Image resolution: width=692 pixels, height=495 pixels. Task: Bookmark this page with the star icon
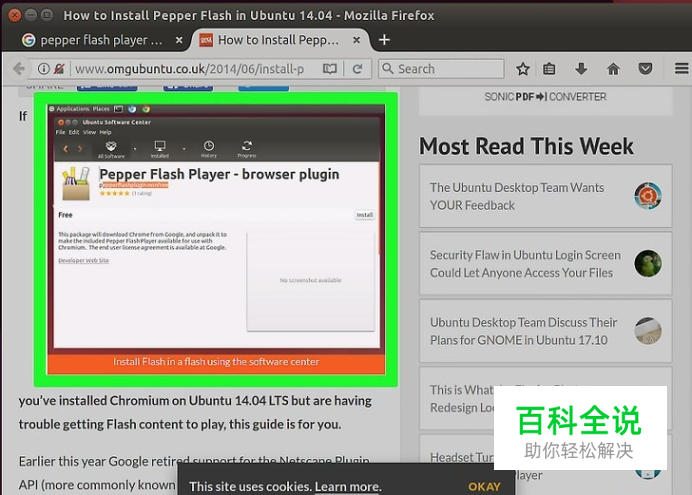pyautogui.click(x=523, y=69)
